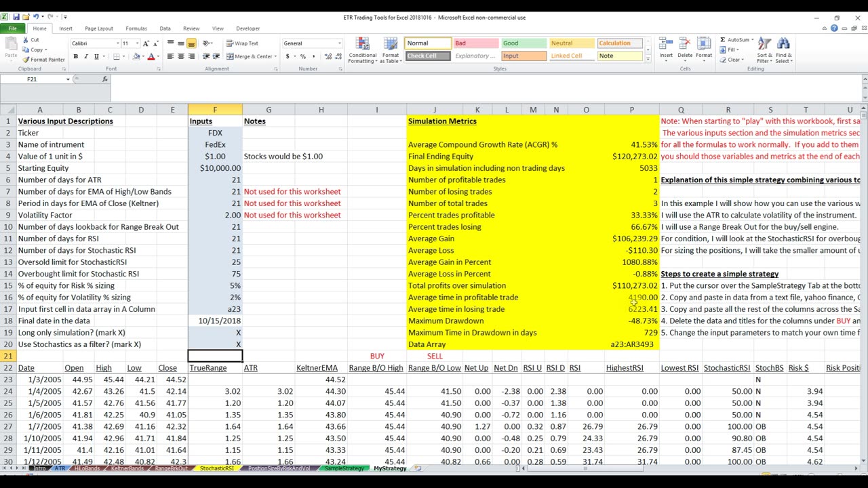Click the Top Align icon
The height and width of the screenshot is (488, 868).
(x=171, y=43)
